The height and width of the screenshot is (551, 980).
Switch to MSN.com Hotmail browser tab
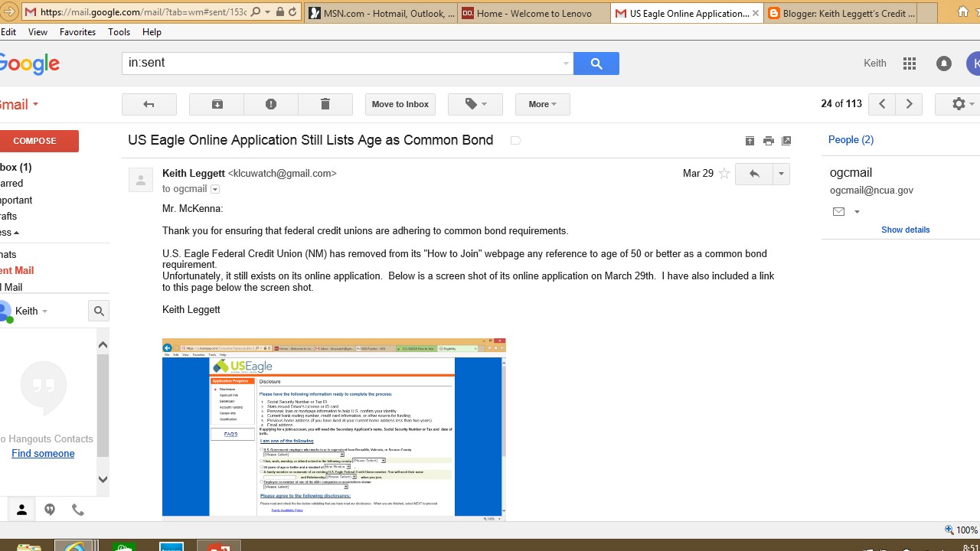click(381, 13)
